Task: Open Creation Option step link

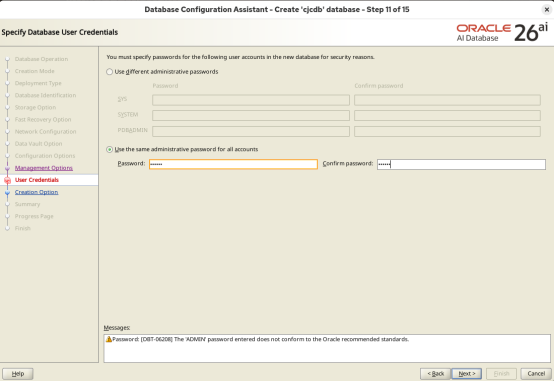Action: coord(36,192)
